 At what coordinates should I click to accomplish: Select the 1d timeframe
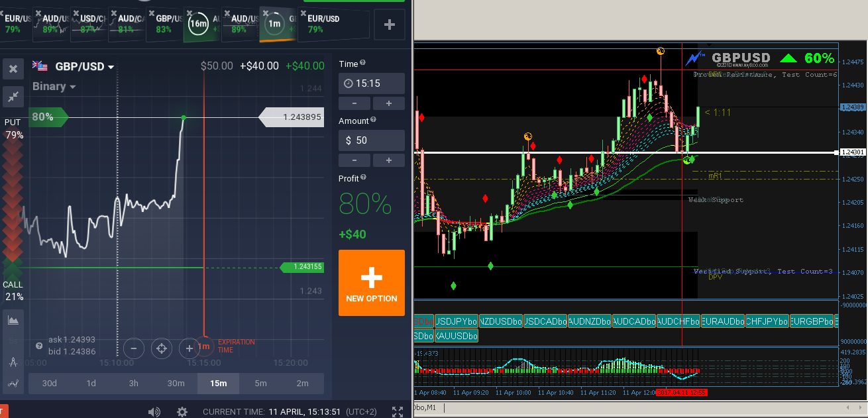pyautogui.click(x=91, y=383)
